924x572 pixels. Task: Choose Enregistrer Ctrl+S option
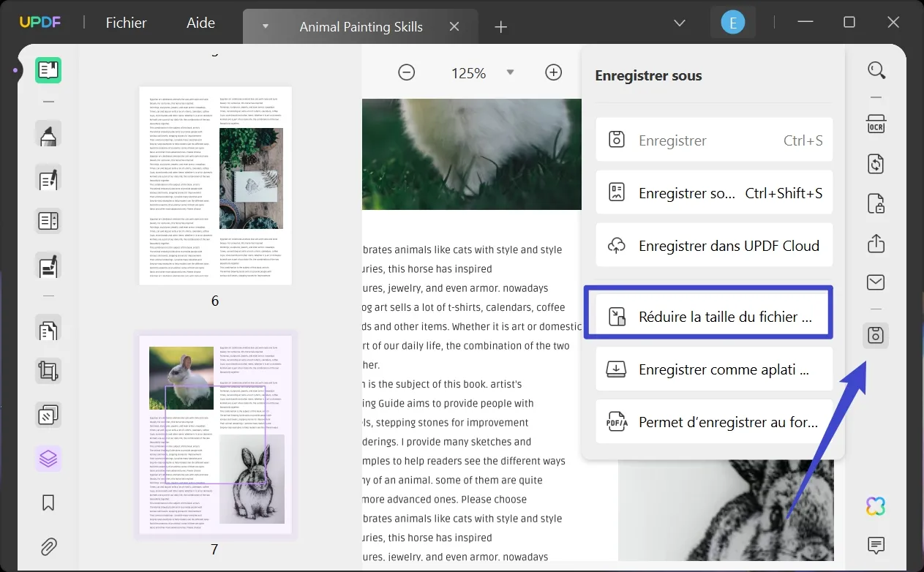pyautogui.click(x=714, y=140)
